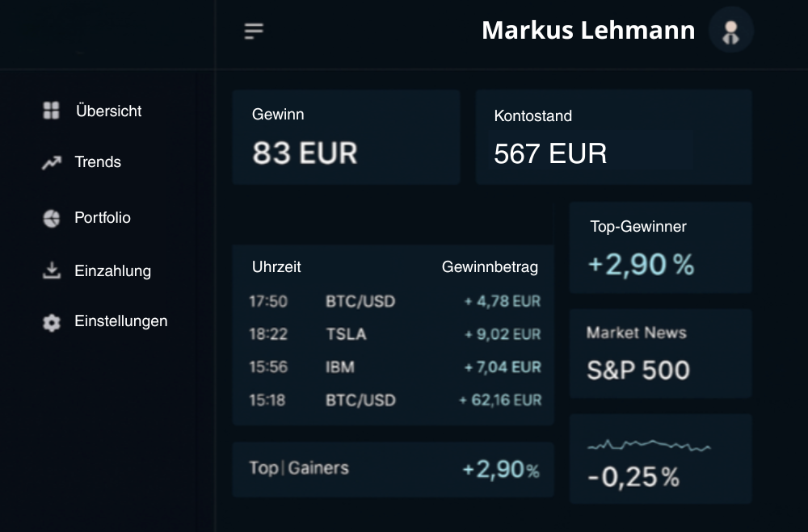Select the Portfolio pie chart icon
Image resolution: width=808 pixels, height=532 pixels.
click(x=50, y=217)
